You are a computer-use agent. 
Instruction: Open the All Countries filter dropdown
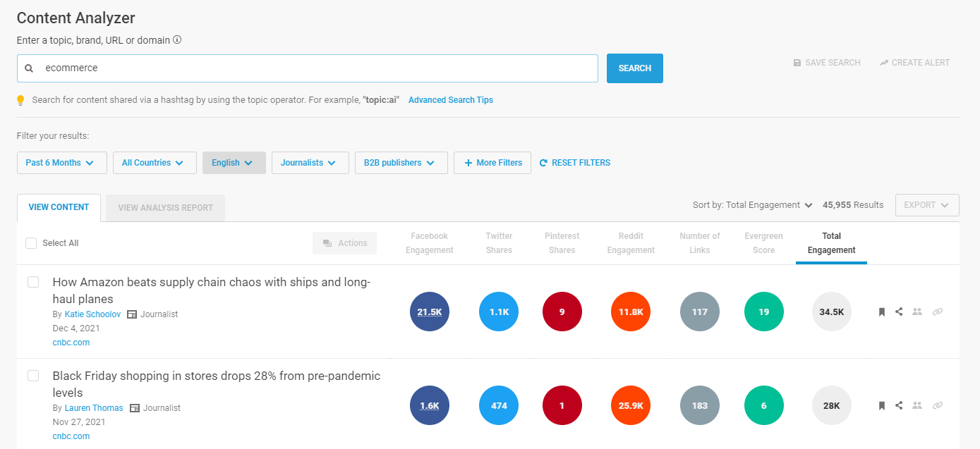155,163
